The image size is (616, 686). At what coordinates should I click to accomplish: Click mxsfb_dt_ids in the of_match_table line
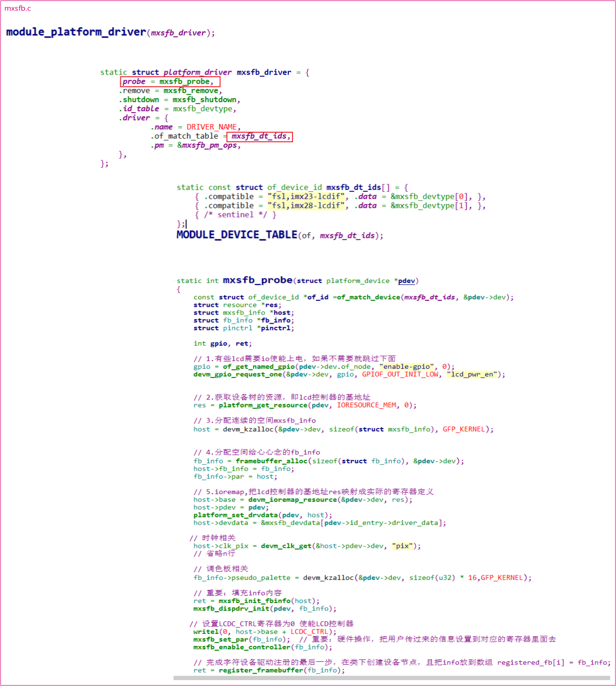(x=260, y=136)
